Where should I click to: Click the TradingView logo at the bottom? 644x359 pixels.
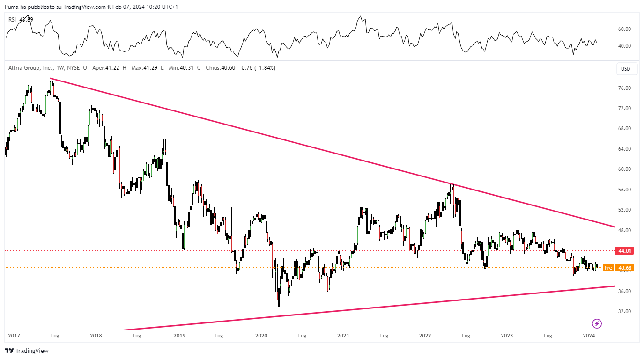[x=27, y=351]
